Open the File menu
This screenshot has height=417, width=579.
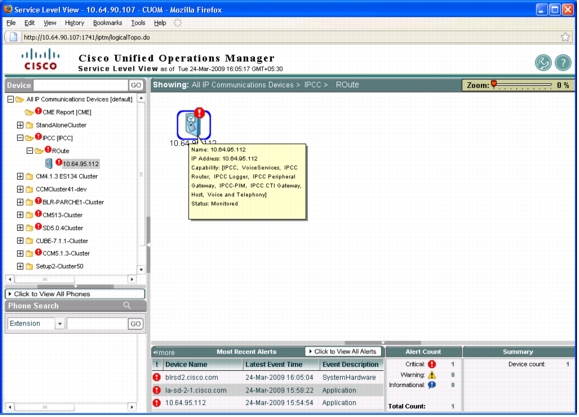point(11,23)
